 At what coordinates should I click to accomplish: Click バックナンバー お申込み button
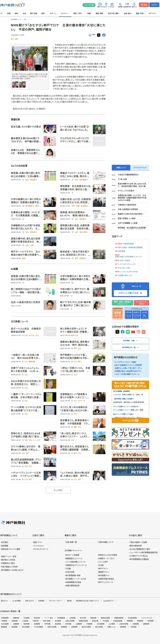[142, 303]
